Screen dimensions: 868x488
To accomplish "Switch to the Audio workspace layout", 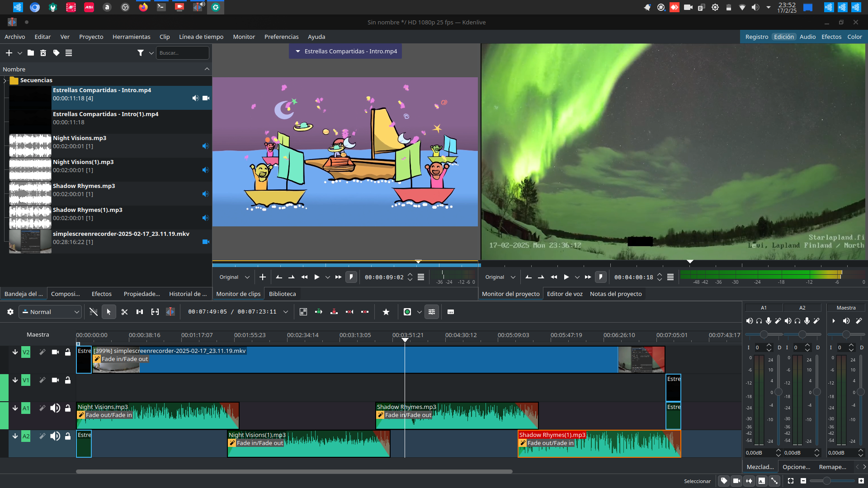I will [807, 37].
